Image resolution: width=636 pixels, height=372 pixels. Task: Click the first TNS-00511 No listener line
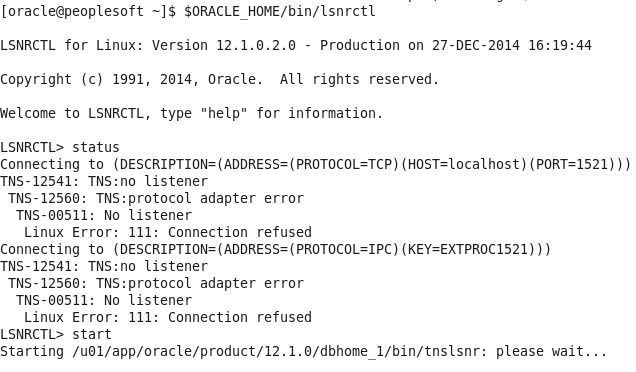pos(104,215)
